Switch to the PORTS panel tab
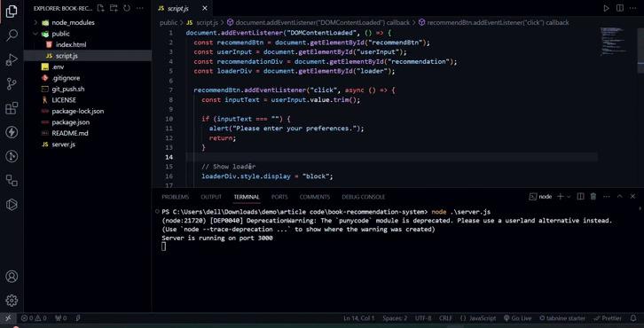The height and width of the screenshot is (328, 644). 279,197
